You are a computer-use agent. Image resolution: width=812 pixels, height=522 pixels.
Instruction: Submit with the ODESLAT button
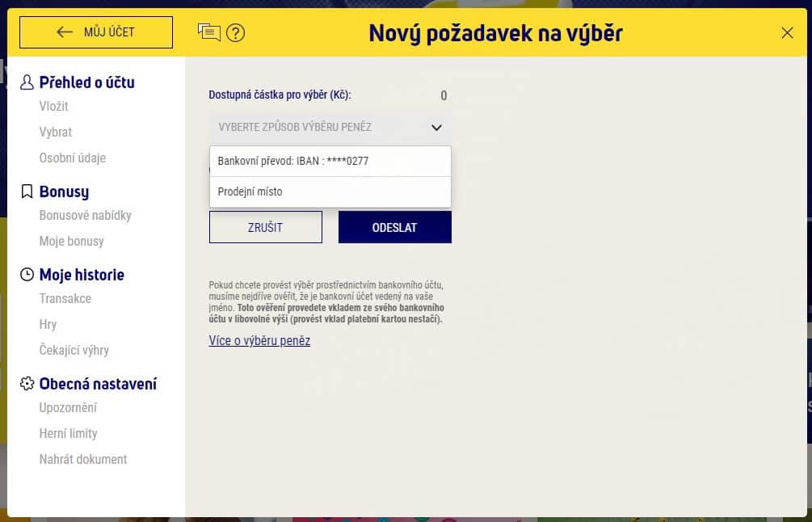click(x=394, y=227)
